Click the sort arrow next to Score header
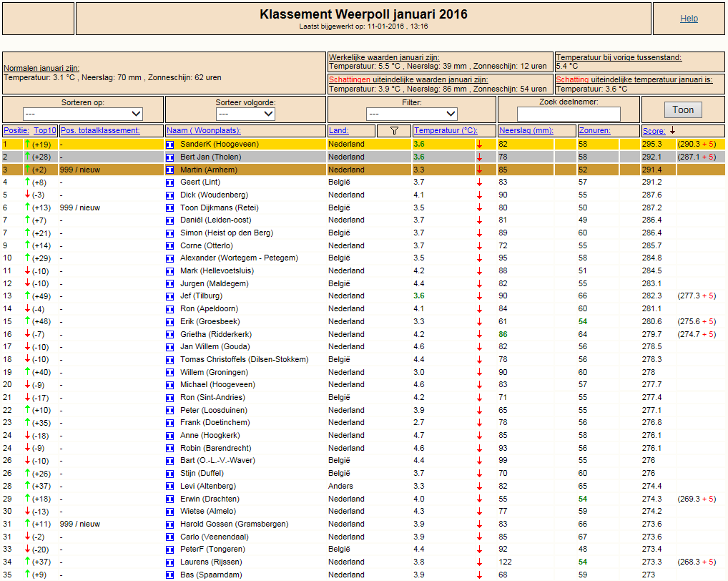Image resolution: width=728 pixels, height=581 pixels. pos(672,131)
